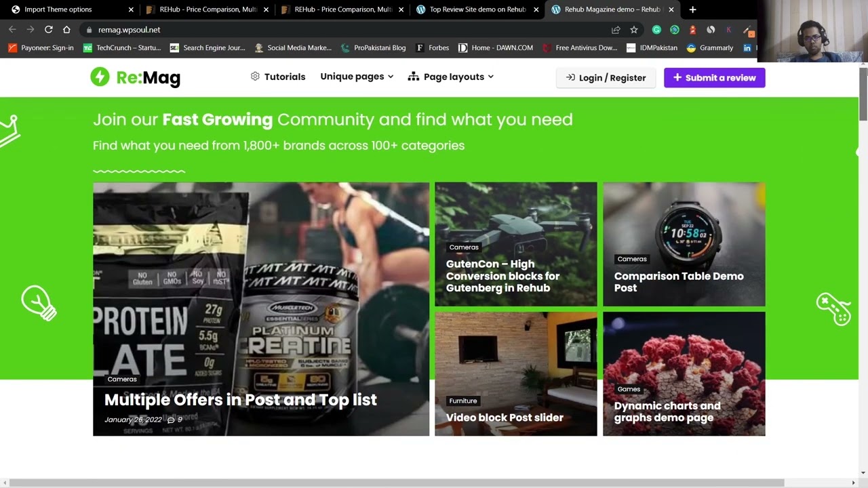The image size is (868, 488).
Task: Close the Import Theme options tab
Action: (x=131, y=9)
